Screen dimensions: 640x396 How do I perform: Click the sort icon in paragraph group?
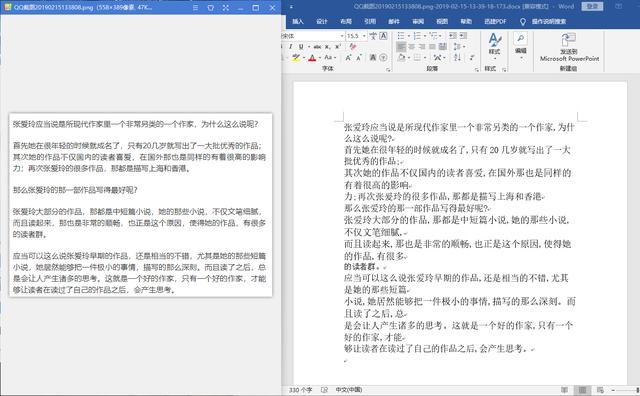[x=458, y=58]
